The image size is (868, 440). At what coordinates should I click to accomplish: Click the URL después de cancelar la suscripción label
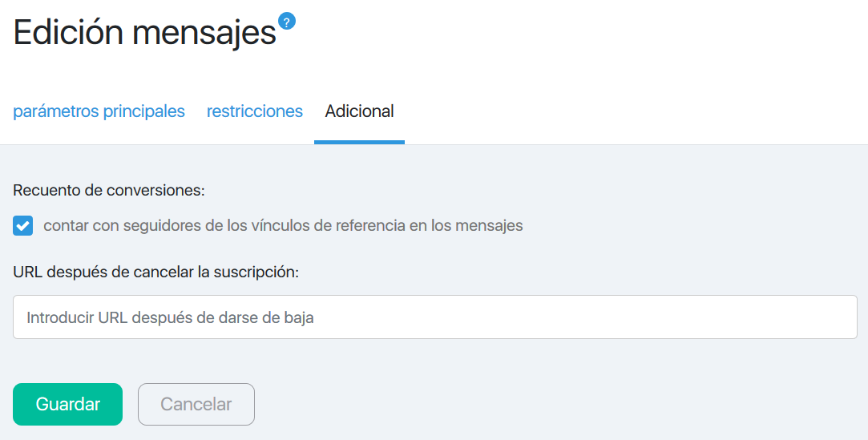click(x=155, y=272)
